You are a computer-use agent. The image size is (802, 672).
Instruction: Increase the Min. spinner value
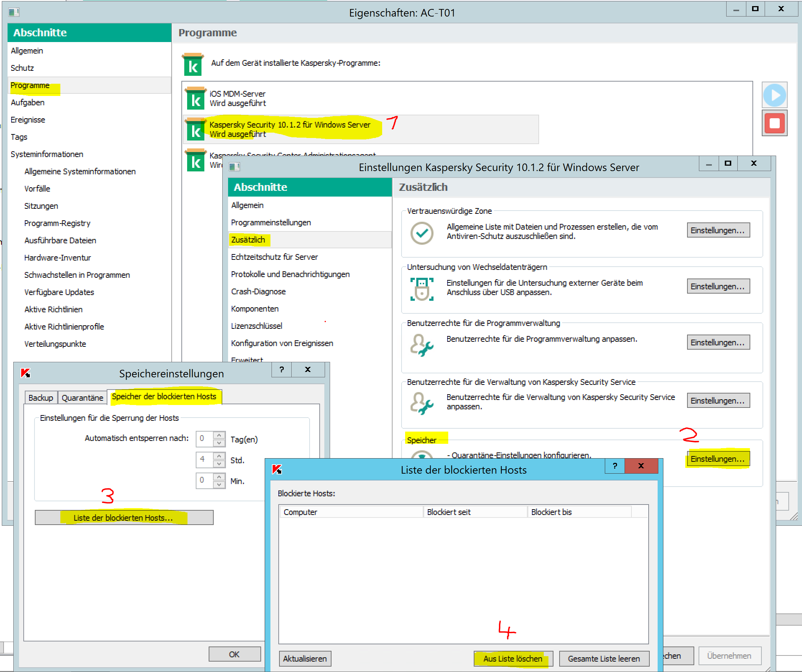[219, 477]
